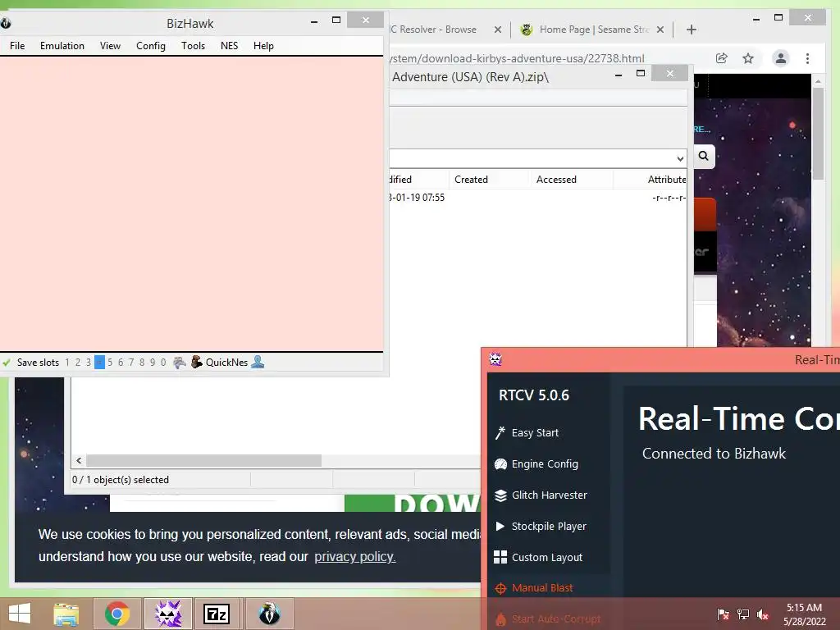Open the View menu in BizHawk
This screenshot has width=840, height=630.
point(110,46)
